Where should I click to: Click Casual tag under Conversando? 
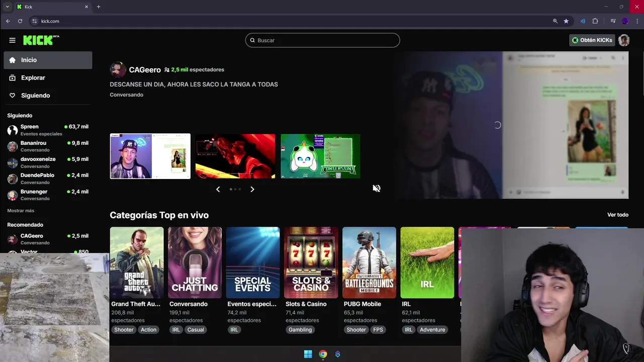coord(196,330)
